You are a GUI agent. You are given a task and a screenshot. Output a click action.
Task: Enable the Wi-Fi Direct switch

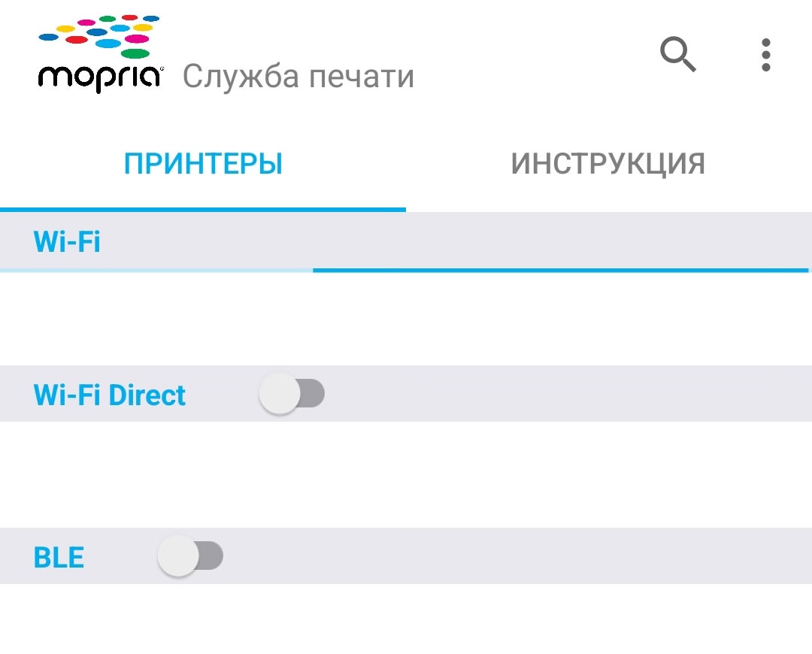click(292, 394)
